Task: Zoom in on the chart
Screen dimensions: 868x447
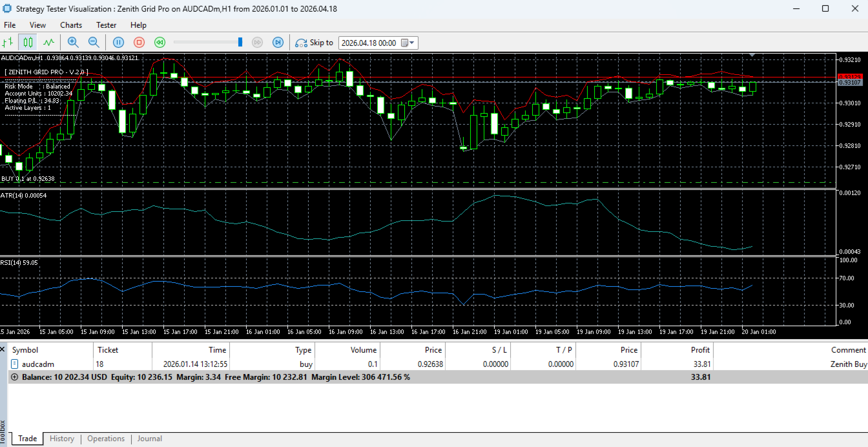Action: pyautogui.click(x=73, y=43)
